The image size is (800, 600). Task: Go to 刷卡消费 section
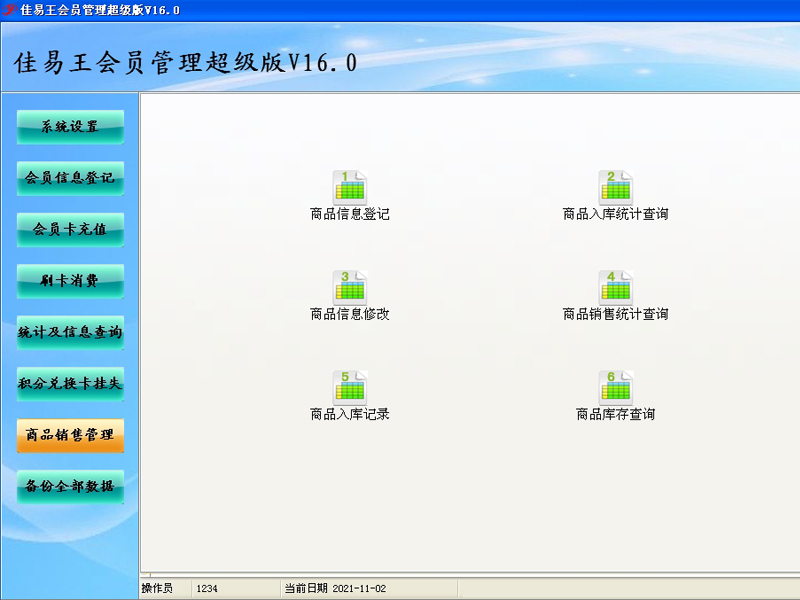[70, 281]
